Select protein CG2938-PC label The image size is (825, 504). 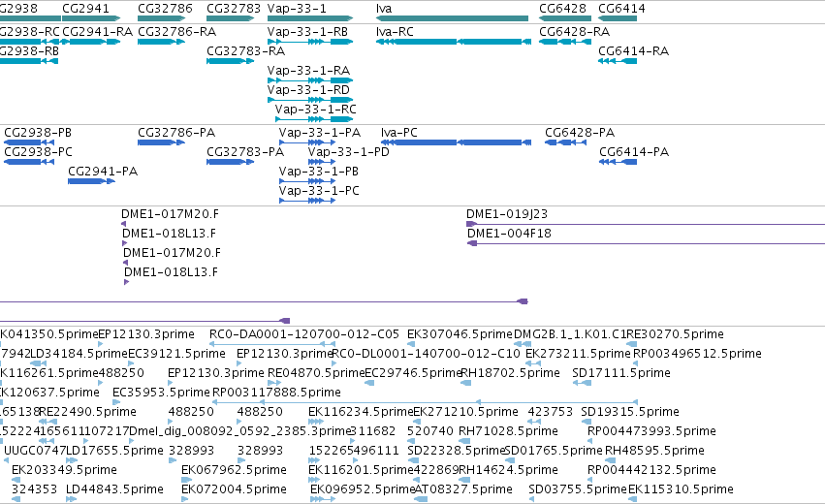coord(38,152)
